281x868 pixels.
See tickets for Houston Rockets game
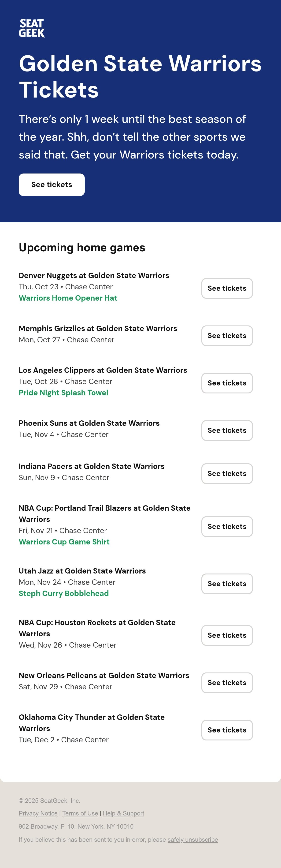pos(227,635)
